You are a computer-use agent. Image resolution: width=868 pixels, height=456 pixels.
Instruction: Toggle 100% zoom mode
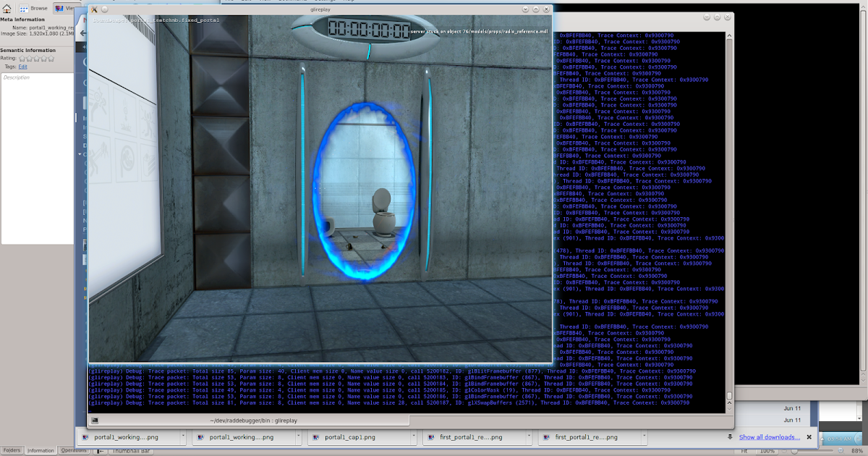click(x=767, y=449)
